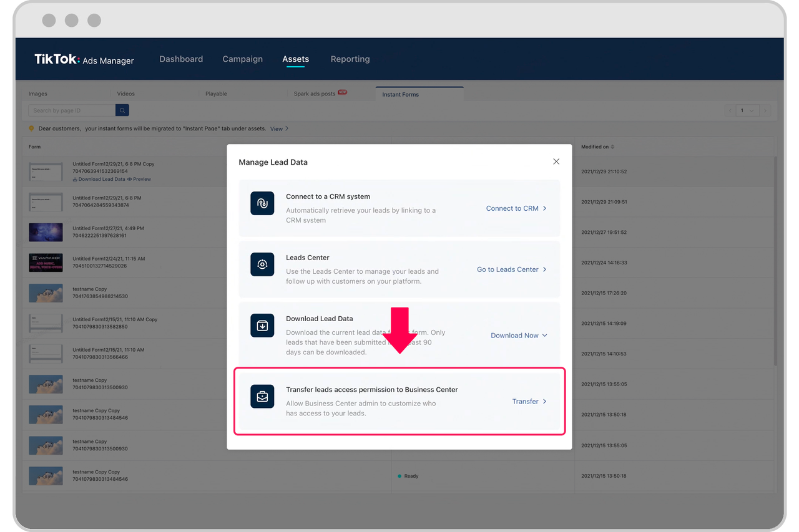This screenshot has height=532, width=799.
Task: Switch to the Spark ads posts tab
Action: [x=315, y=94]
